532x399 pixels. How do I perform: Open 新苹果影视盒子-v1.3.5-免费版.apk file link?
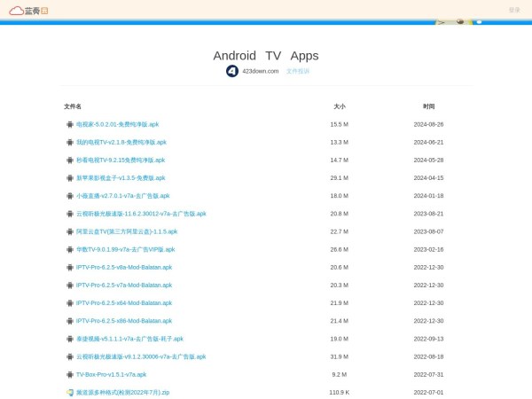(x=121, y=177)
